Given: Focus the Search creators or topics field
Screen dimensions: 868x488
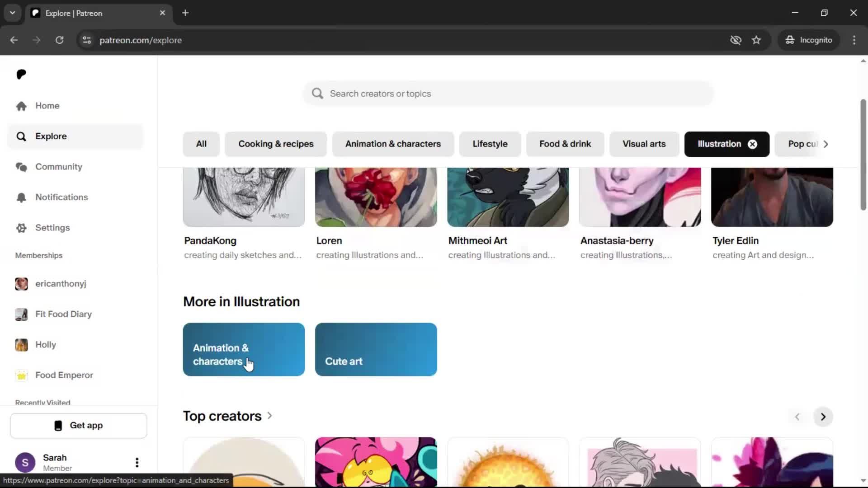Looking at the screenshot, I should click(508, 94).
